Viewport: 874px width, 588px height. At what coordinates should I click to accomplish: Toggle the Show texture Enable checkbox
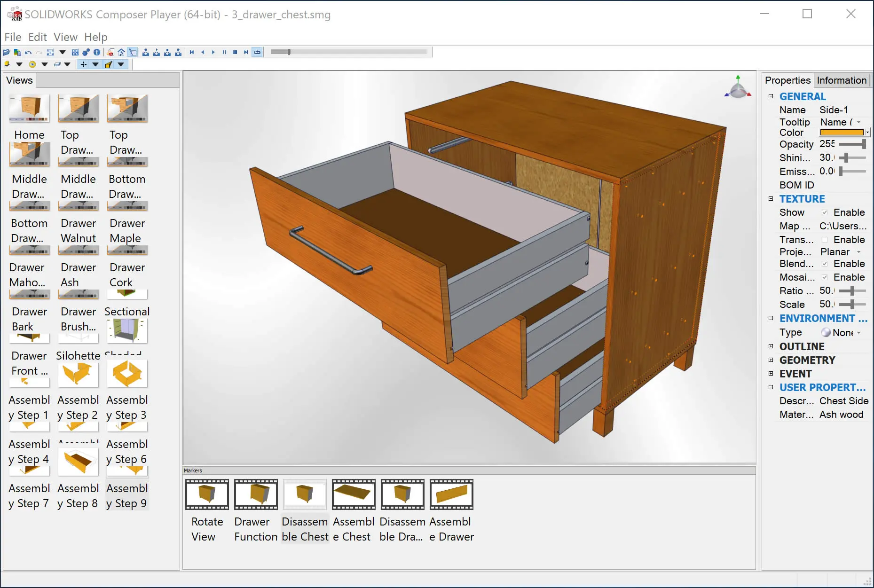point(825,212)
